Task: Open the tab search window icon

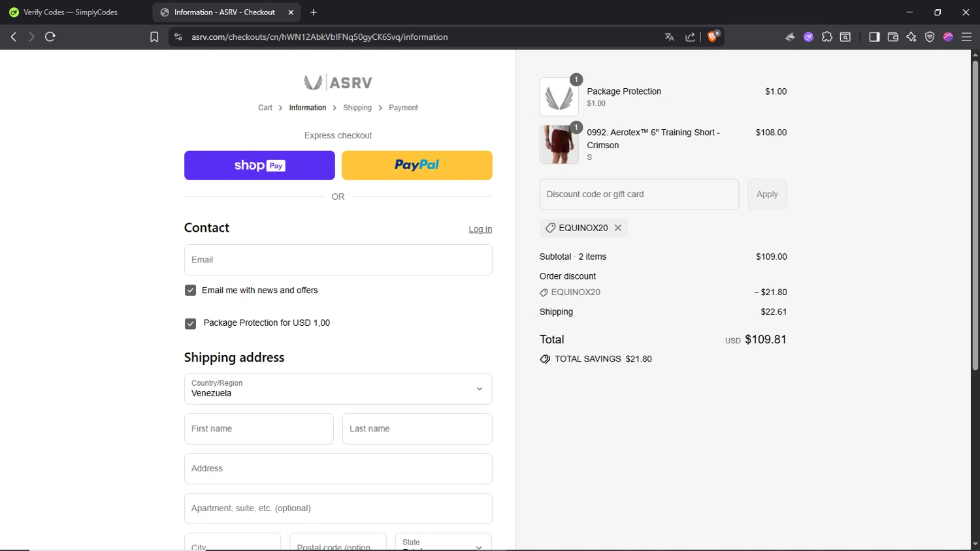Action: point(845,37)
